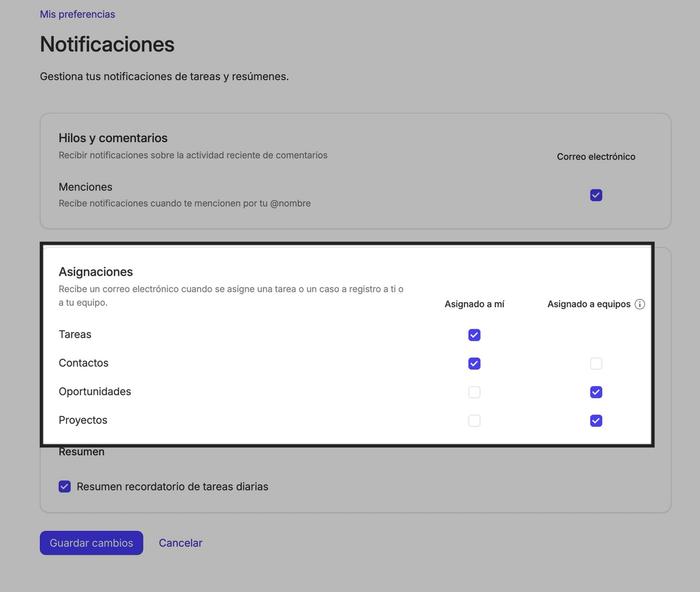Click the Oportunidades row label

pyautogui.click(x=95, y=392)
